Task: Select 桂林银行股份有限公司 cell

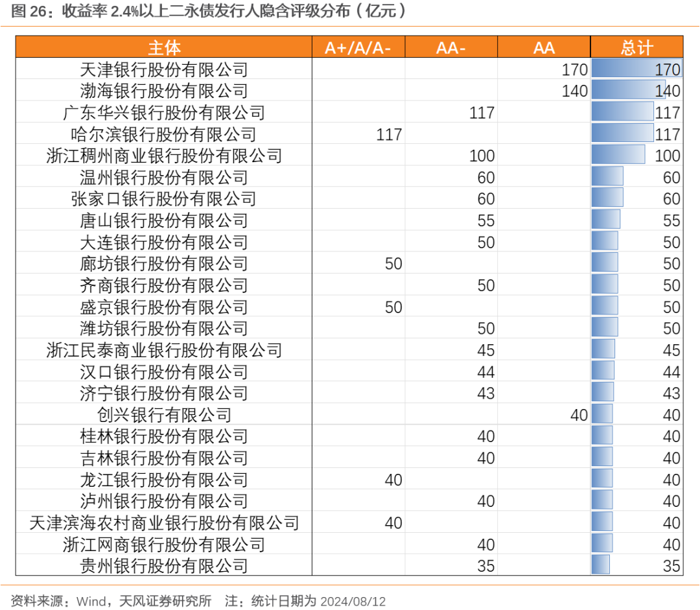Action: tap(164, 436)
